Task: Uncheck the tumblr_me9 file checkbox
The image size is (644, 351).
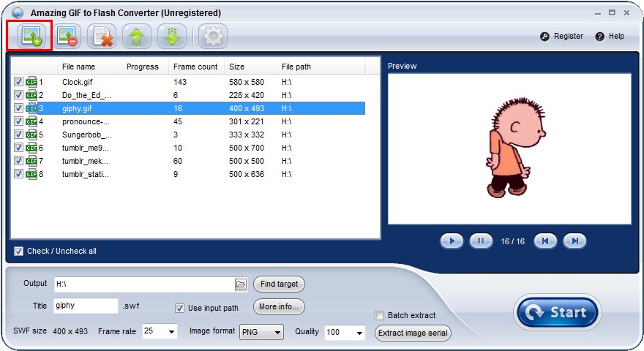Action: pos(18,147)
